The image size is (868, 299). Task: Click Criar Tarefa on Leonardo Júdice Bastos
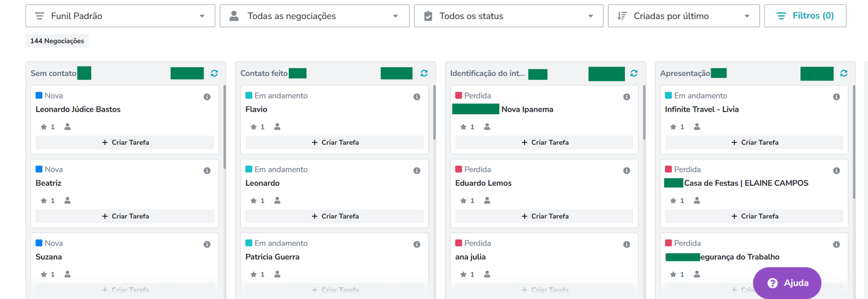(125, 142)
